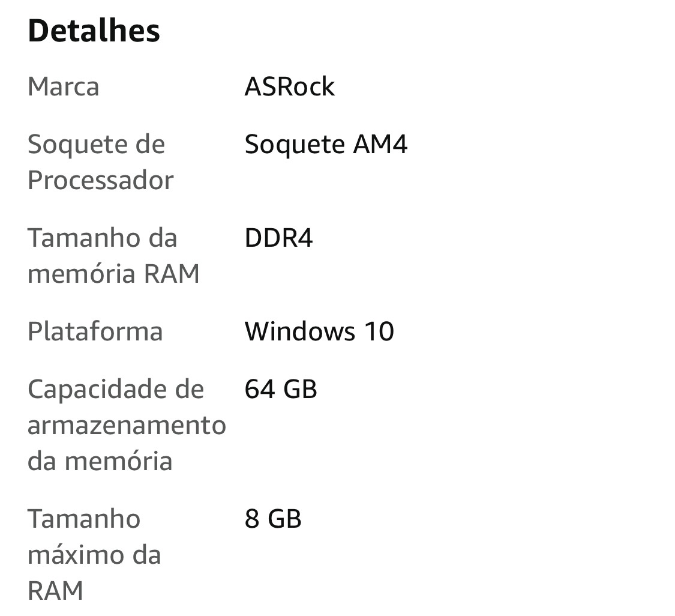Click the standalone RAM word at bottom
The image size is (675, 616).
click(56, 591)
